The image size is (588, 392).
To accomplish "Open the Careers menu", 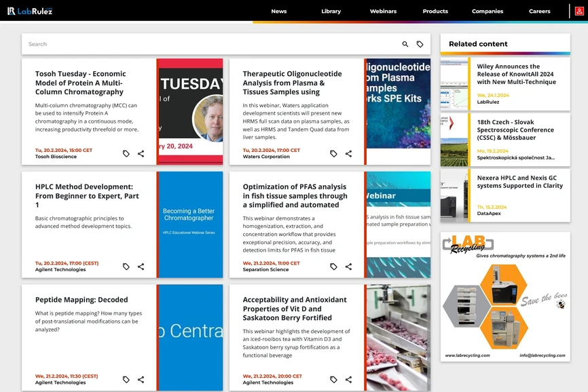I will pos(540,12).
